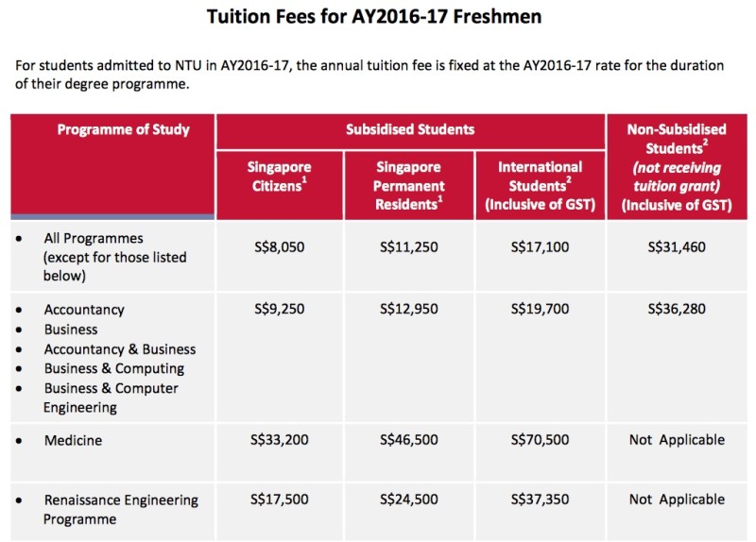
Task: Click the "Accountancy" programme entry
Action: click(84, 310)
